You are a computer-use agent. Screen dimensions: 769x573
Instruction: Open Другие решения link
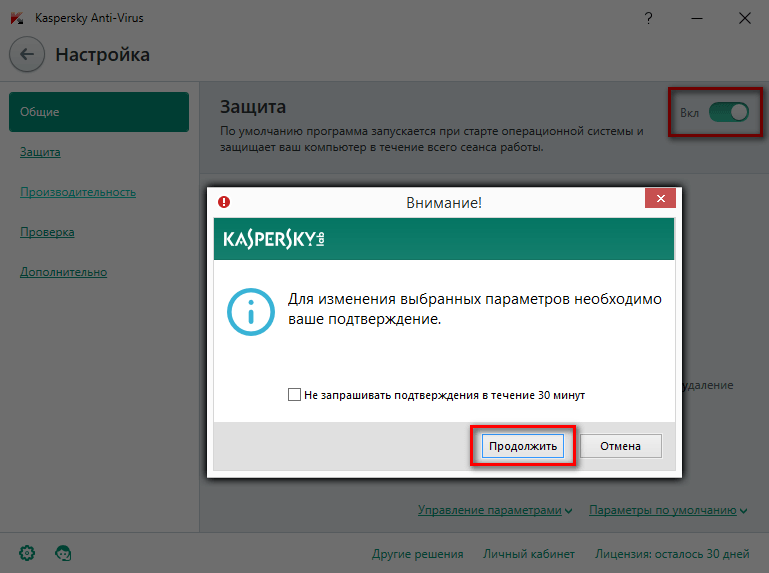417,554
